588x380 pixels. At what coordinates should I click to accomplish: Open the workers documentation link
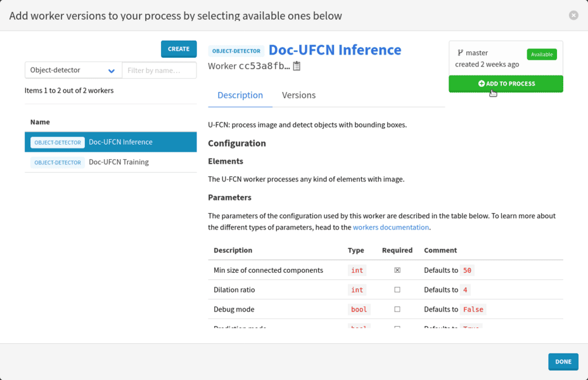point(391,227)
